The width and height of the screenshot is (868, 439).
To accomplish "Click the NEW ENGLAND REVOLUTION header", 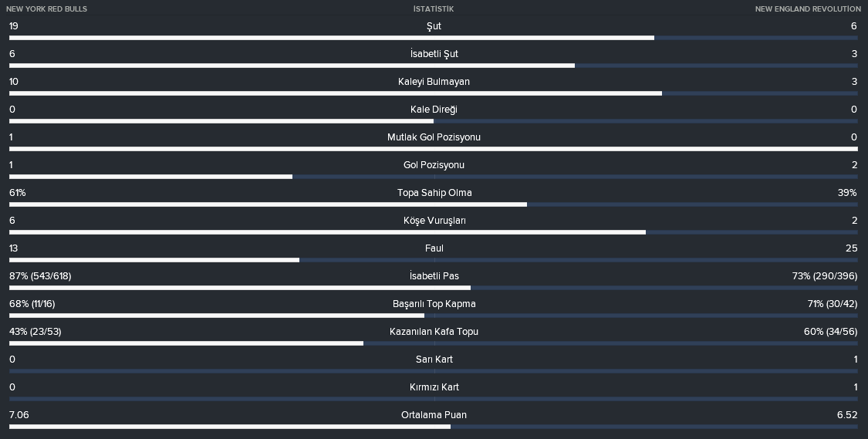I will pyautogui.click(x=808, y=8).
